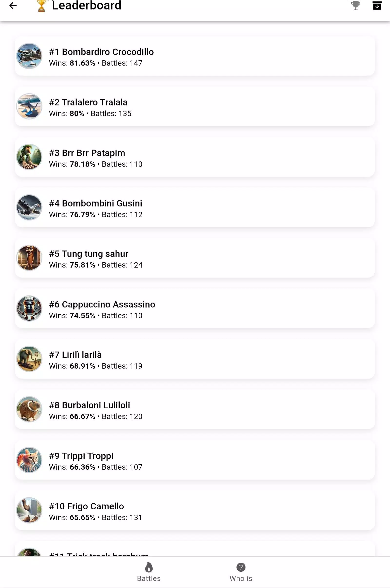Viewport: 390px width, 588px height.
Task: Select #8 Burbaloni Luliloli leaderboard card
Action: (195, 409)
